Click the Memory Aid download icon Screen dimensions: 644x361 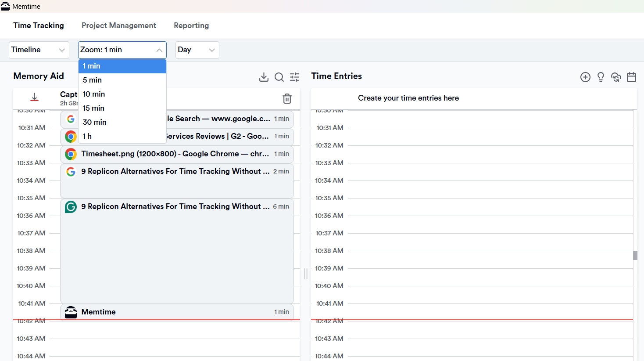[264, 77]
